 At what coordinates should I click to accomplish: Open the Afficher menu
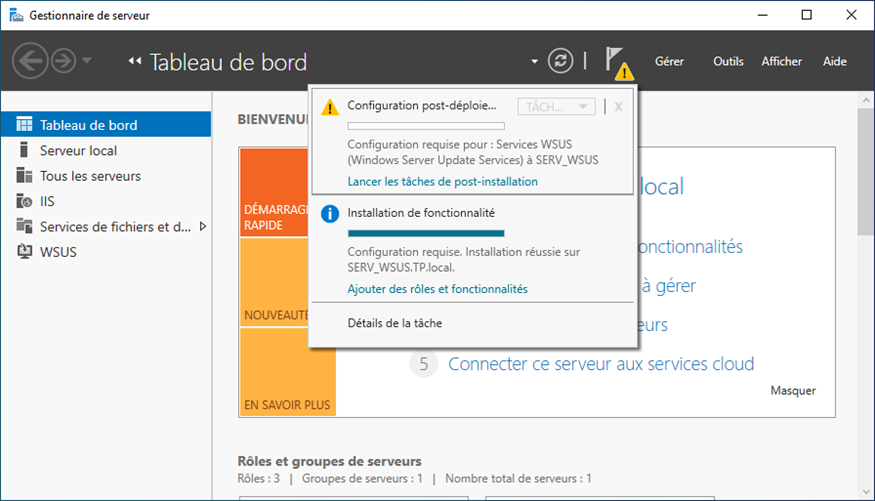click(781, 61)
